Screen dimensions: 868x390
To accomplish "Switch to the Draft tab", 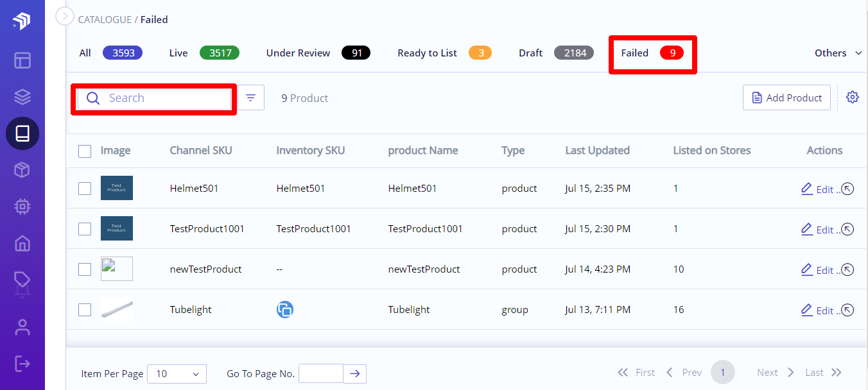I will click(x=556, y=53).
